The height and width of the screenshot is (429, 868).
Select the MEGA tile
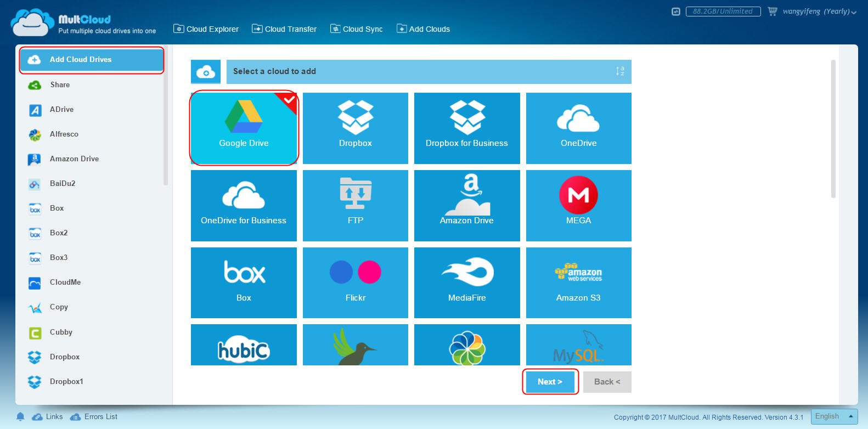coord(579,206)
